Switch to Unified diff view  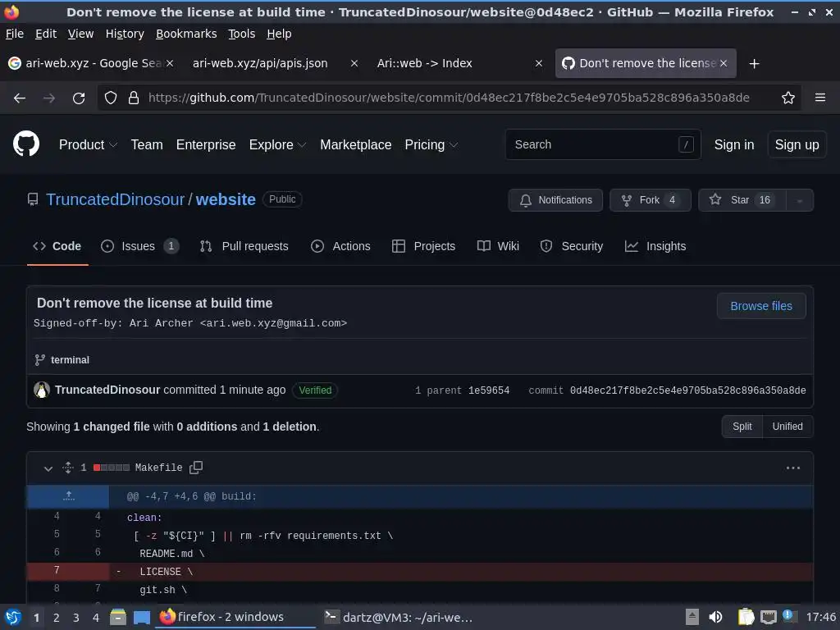coord(787,427)
